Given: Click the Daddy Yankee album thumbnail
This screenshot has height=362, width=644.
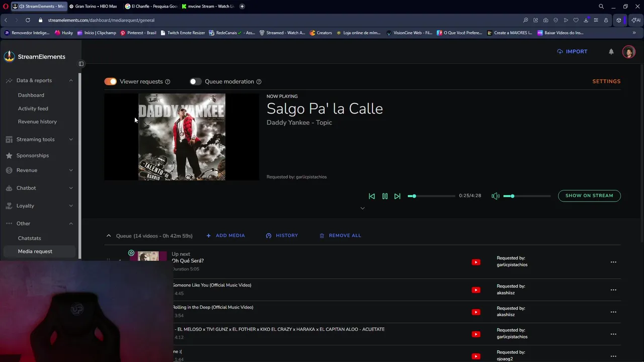Looking at the screenshot, I should point(182,137).
